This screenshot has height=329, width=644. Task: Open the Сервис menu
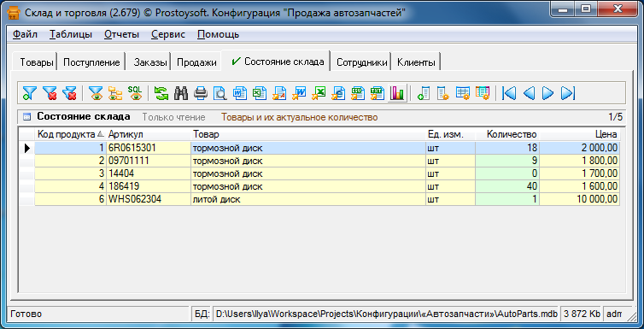168,34
